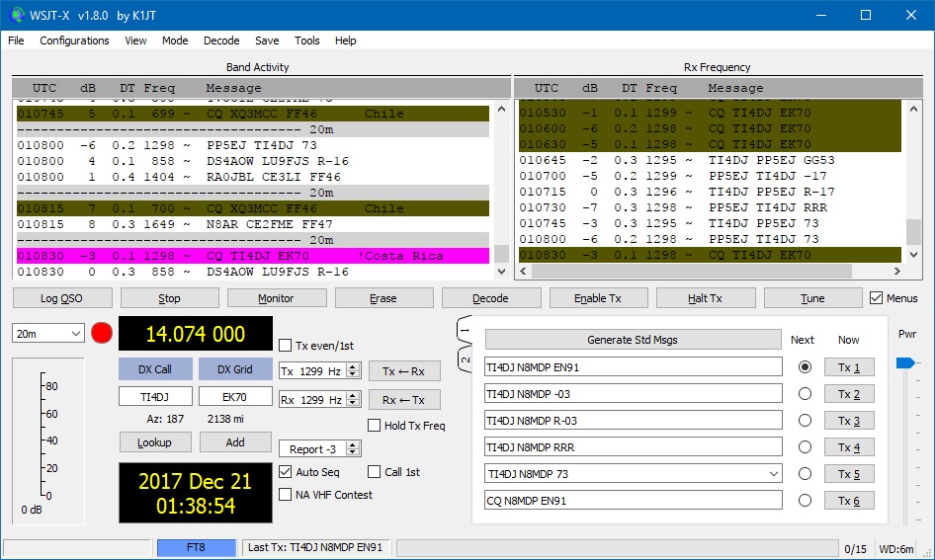This screenshot has width=935, height=560.
Task: Click Generate Std Msgs button
Action: (x=633, y=340)
